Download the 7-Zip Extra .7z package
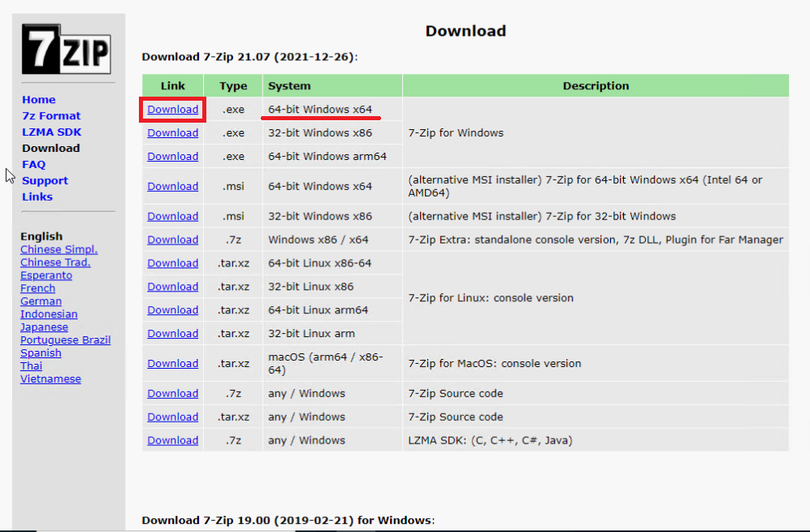 (x=172, y=240)
